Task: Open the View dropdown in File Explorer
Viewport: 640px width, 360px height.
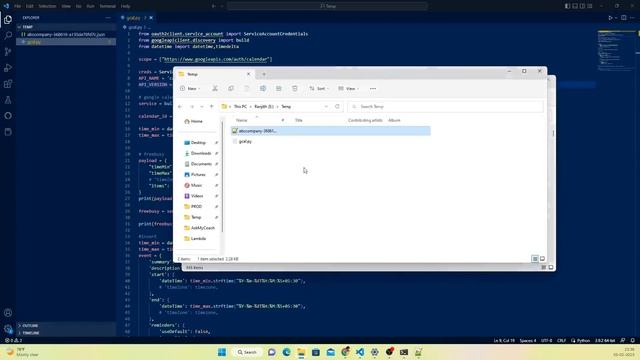Action: (349, 89)
